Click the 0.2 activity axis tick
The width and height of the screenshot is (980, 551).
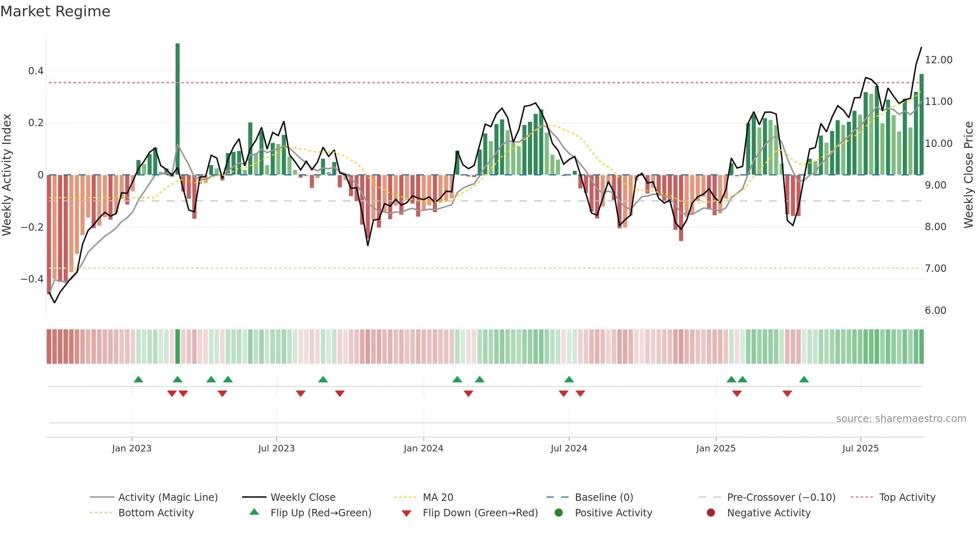pyautogui.click(x=36, y=123)
